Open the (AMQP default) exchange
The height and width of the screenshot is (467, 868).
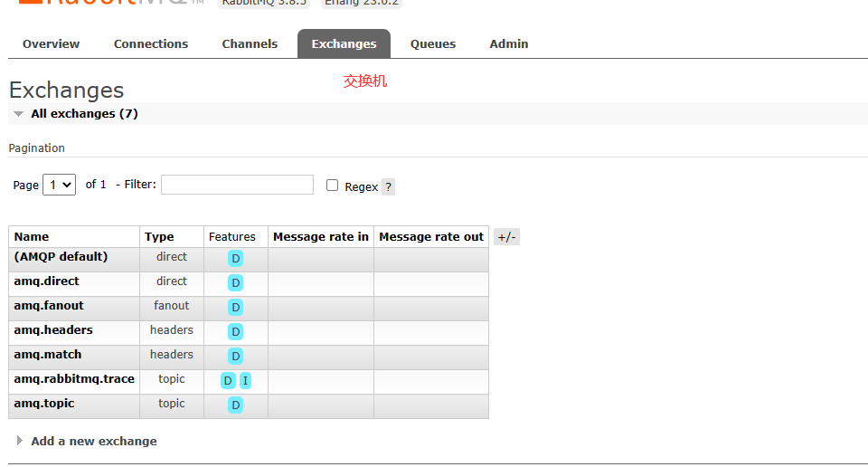click(61, 256)
